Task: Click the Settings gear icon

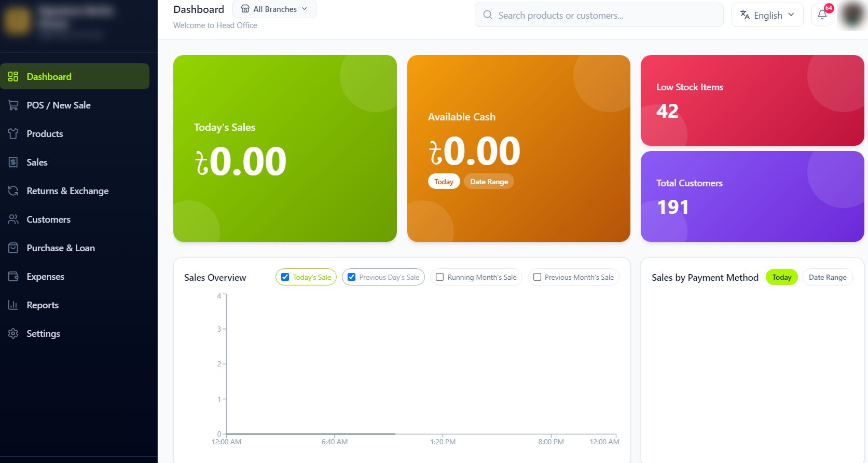Action: coord(13,334)
